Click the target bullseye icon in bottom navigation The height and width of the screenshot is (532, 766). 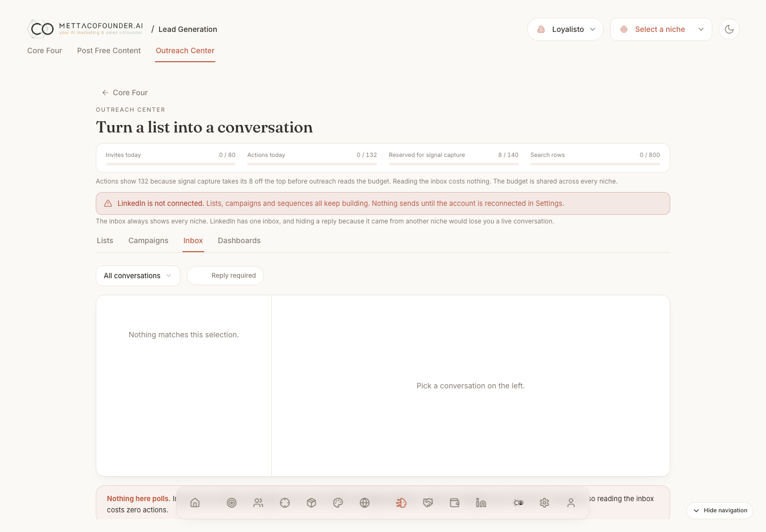[231, 503]
